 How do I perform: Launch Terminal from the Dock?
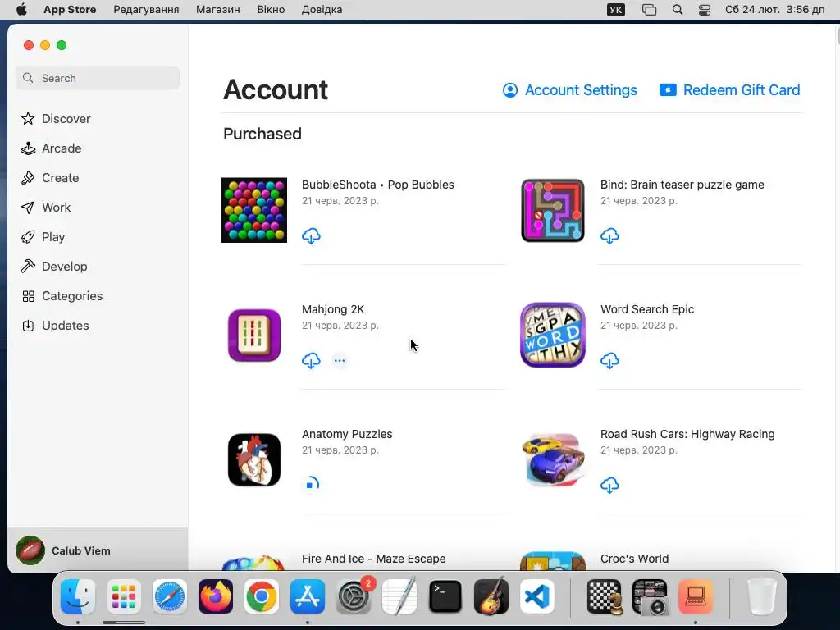coord(445,596)
